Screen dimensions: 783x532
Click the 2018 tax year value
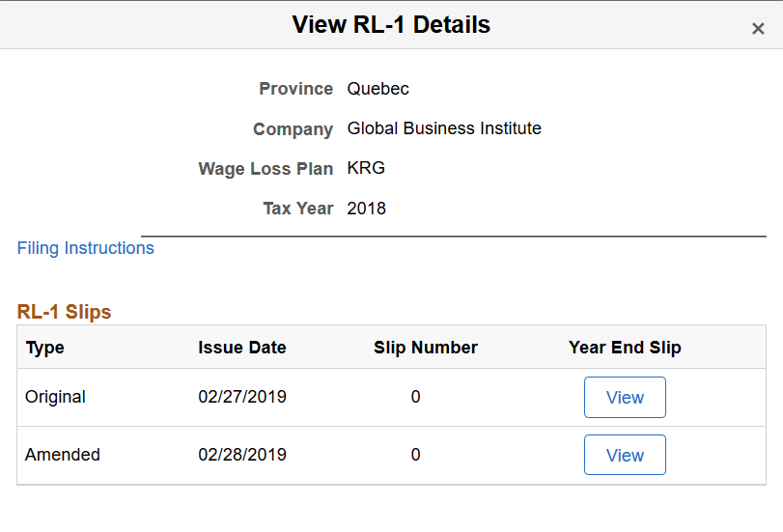(x=367, y=209)
